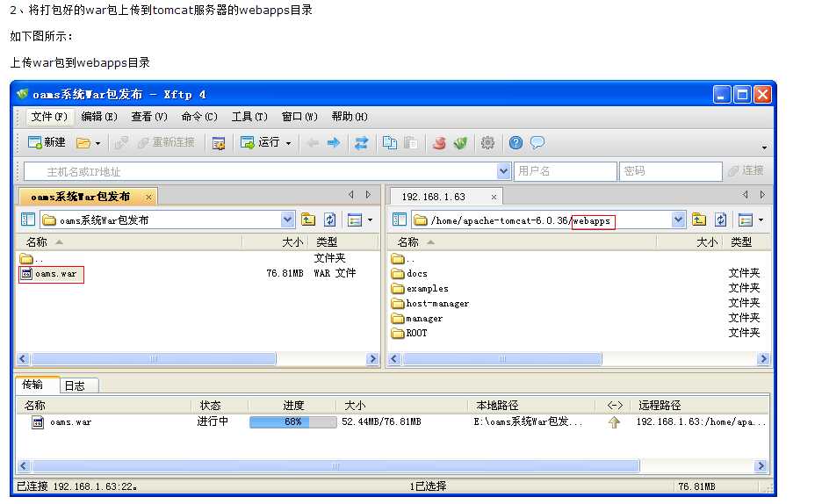
Task: Click the local pane horizontal scrollbar
Action: tap(197, 359)
